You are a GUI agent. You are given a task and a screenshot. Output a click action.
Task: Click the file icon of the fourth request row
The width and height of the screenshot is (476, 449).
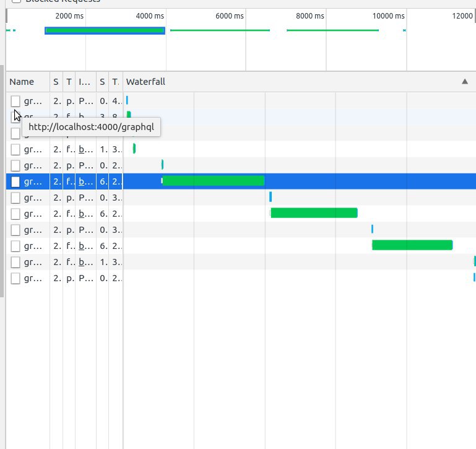(x=15, y=149)
